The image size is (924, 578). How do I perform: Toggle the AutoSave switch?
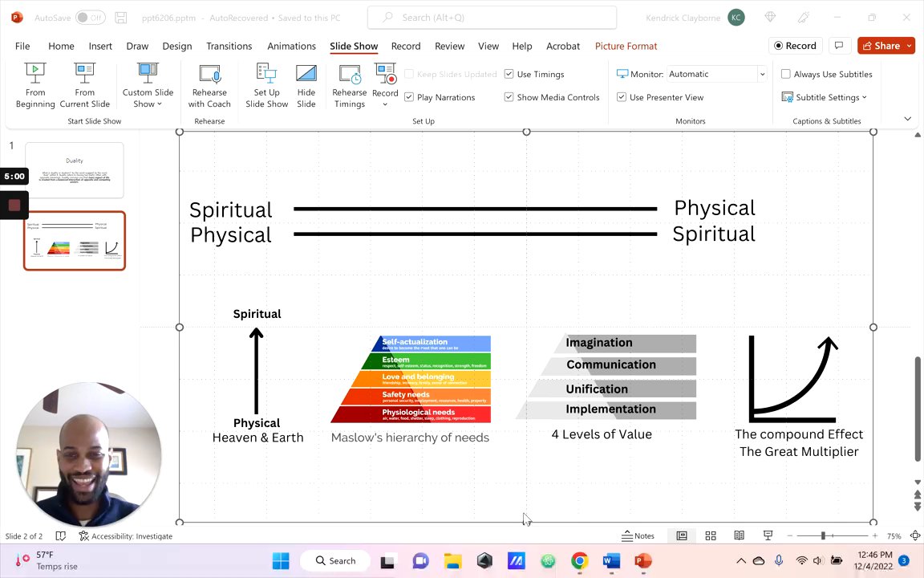90,18
